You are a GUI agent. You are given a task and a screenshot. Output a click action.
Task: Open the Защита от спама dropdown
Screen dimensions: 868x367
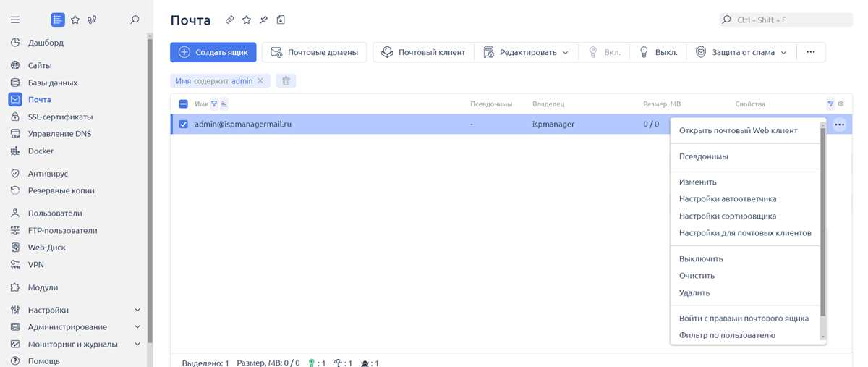coord(741,52)
